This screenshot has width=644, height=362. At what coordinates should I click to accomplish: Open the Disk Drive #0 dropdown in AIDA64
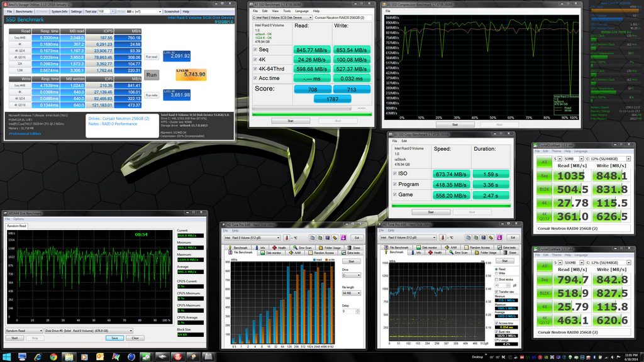[89, 331]
